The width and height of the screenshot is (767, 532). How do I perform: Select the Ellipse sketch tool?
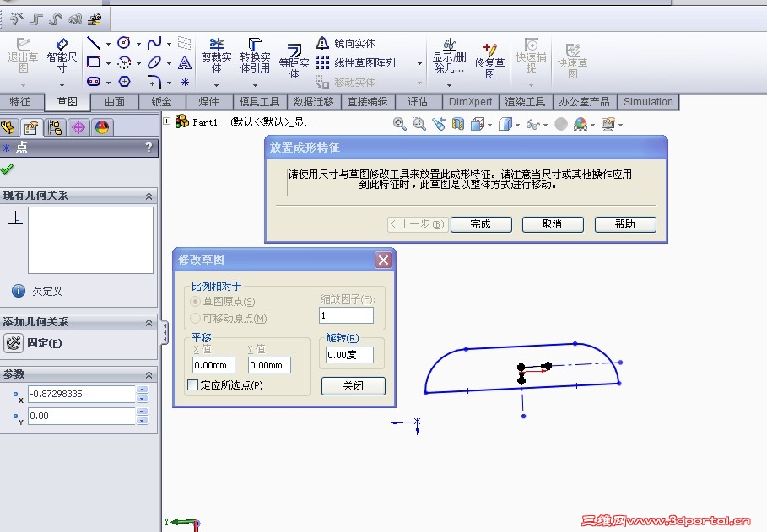tap(154, 62)
